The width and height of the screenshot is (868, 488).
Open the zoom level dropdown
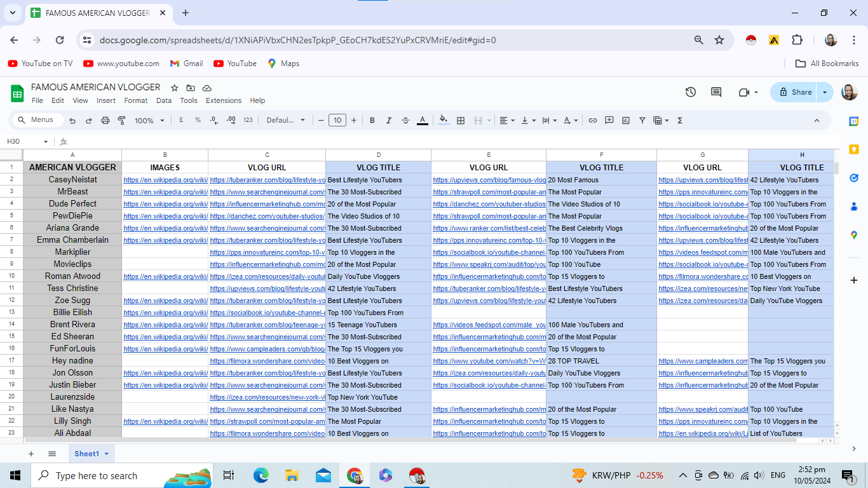pyautogui.click(x=149, y=120)
